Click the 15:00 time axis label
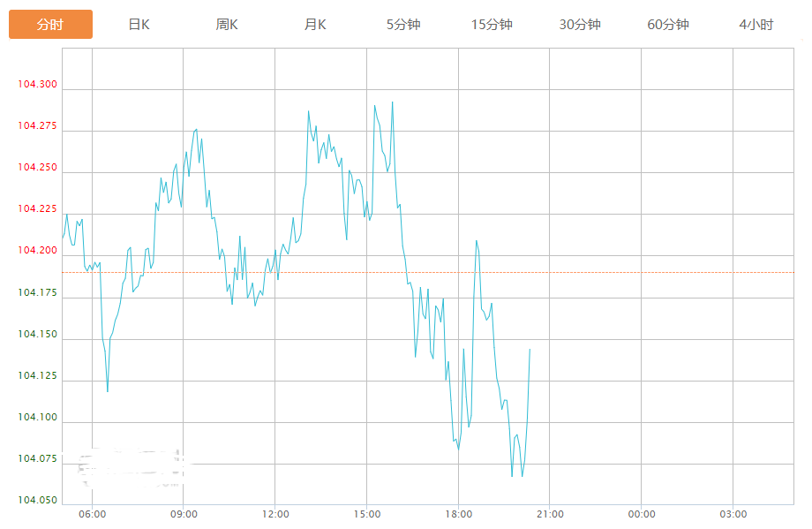The image size is (812, 529). click(x=367, y=514)
